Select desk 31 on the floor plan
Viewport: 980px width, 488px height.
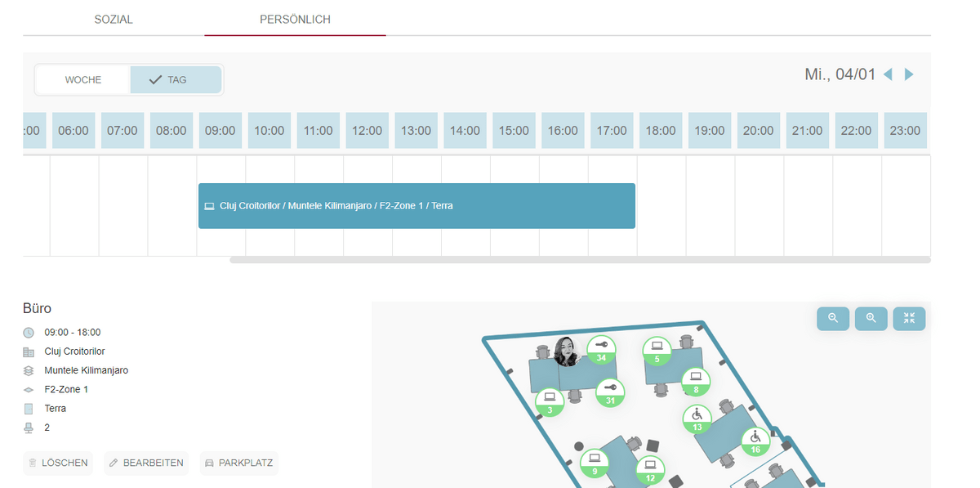610,393
